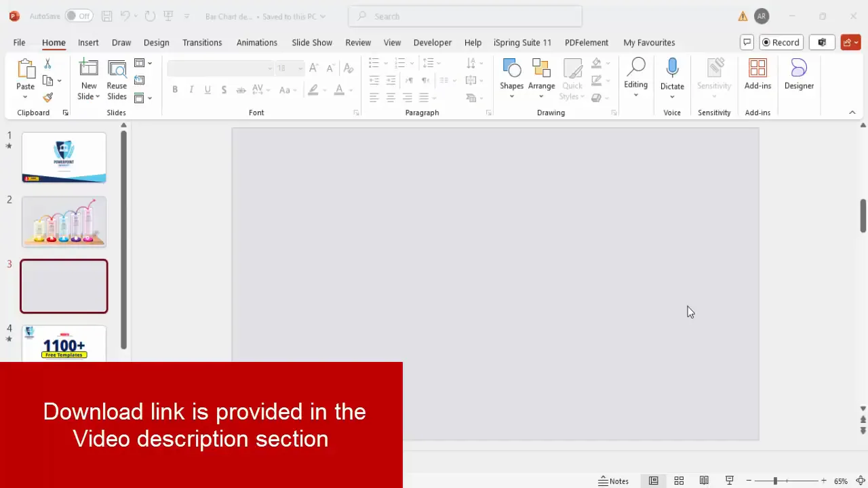Switch to the Insert tab

point(88,42)
